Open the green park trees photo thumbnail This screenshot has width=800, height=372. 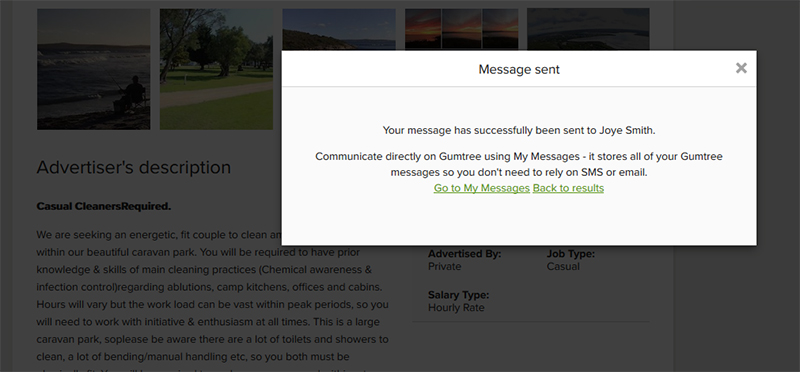click(x=216, y=69)
